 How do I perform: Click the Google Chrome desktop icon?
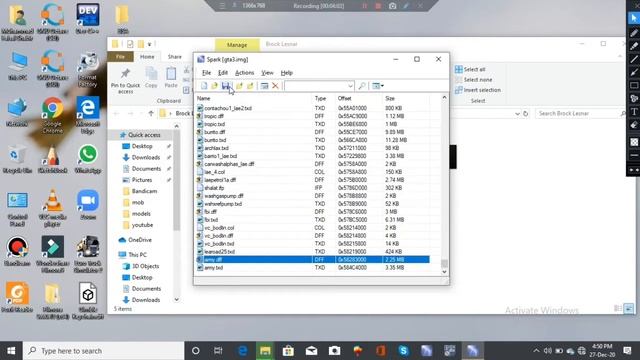(52, 115)
